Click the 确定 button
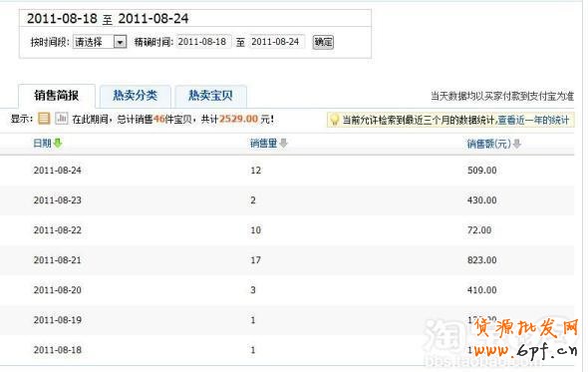The height and width of the screenshot is (372, 588). coord(323,42)
